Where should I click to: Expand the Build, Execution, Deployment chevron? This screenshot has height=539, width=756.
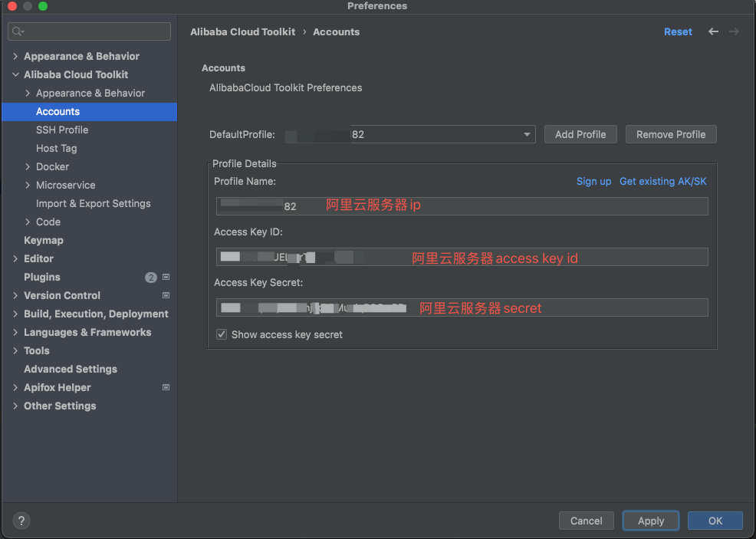15,314
